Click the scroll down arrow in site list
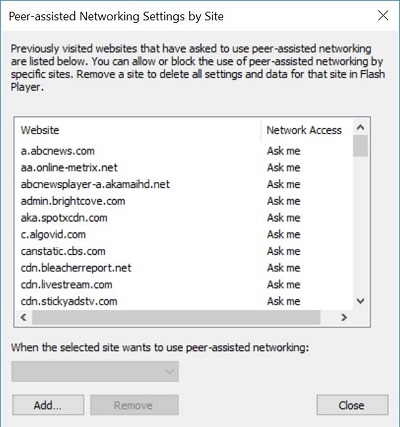 [360, 301]
